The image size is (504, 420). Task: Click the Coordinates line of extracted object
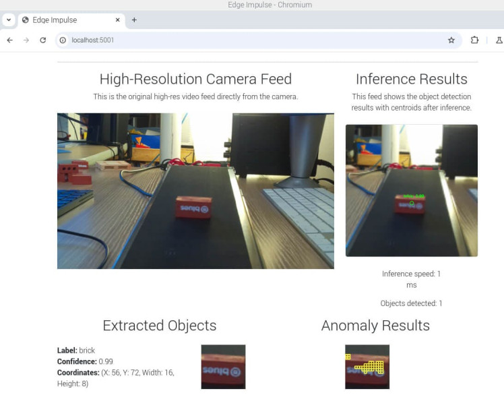[x=116, y=378]
